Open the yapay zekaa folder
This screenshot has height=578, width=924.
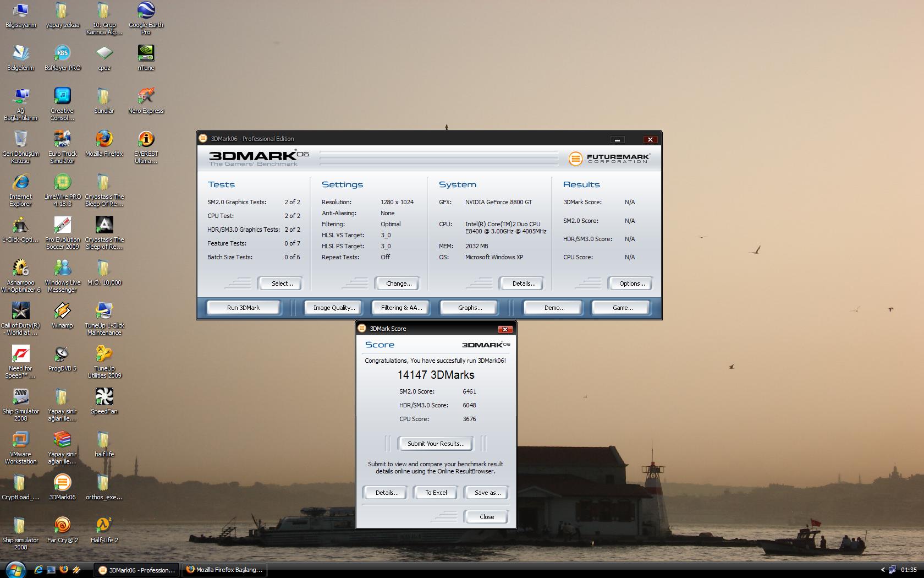(x=62, y=15)
